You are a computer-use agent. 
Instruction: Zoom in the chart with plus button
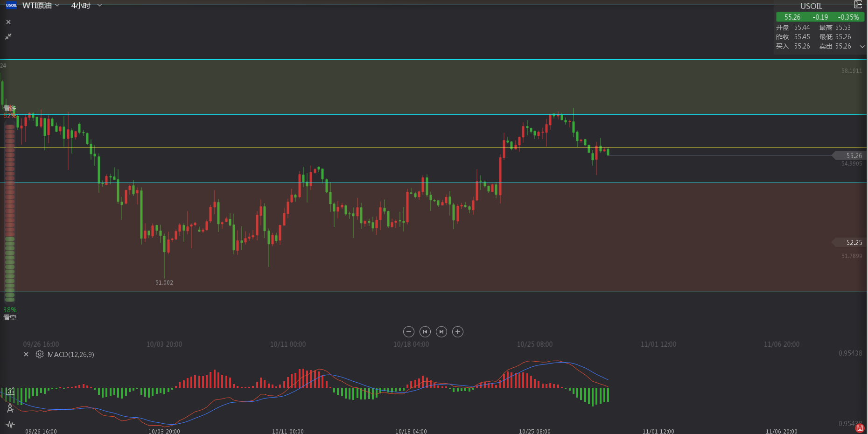click(458, 332)
